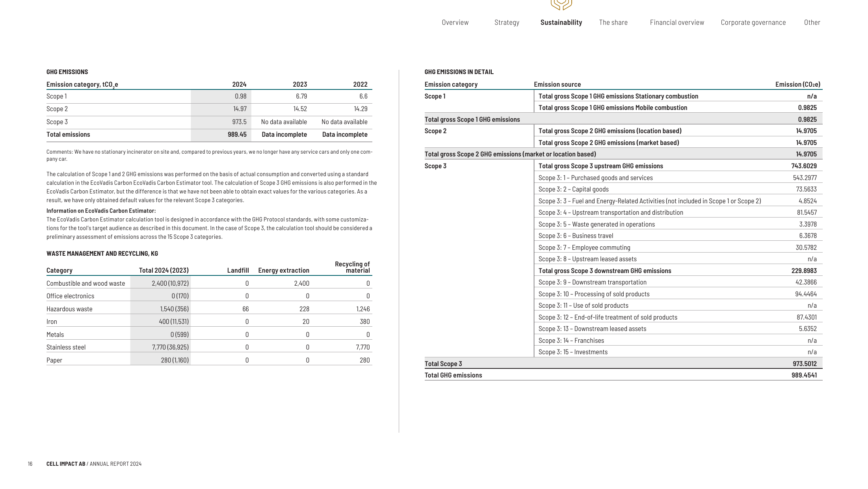Click Scope 1 2024 value 0.98
868x489 pixels.
point(240,96)
